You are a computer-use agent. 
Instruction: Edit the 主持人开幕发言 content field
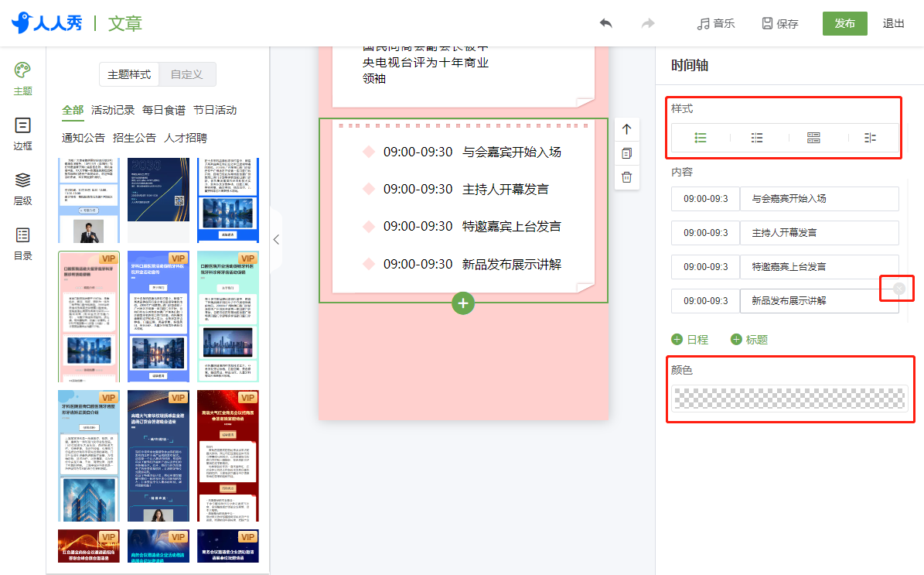point(819,233)
